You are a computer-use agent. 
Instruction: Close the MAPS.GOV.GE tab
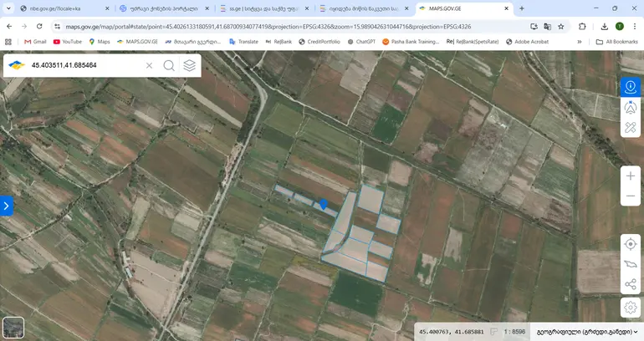click(x=506, y=8)
